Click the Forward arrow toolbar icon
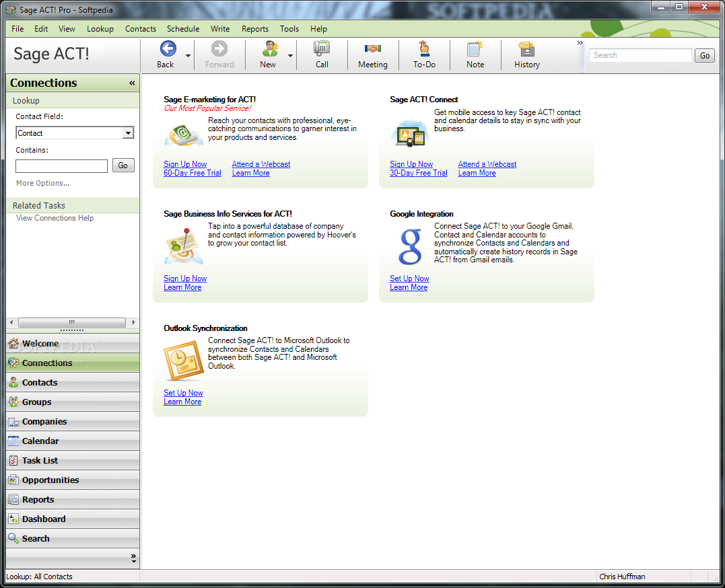 pos(219,49)
